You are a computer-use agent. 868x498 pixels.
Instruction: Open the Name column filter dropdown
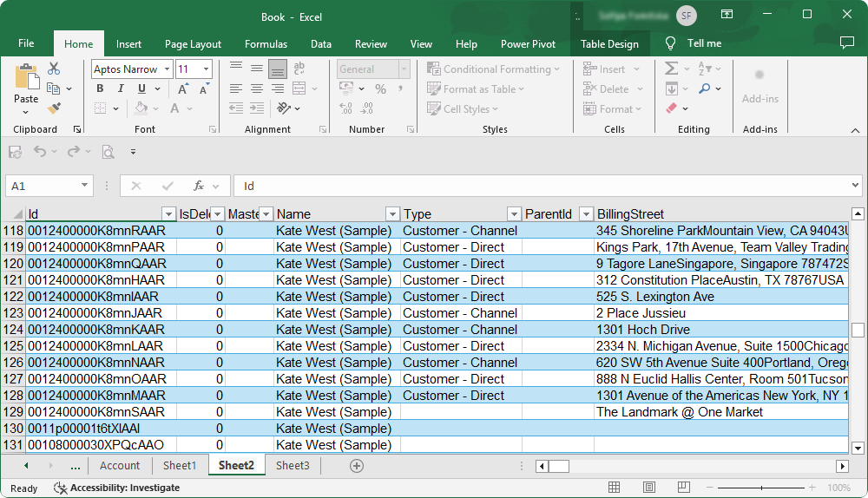(392, 214)
